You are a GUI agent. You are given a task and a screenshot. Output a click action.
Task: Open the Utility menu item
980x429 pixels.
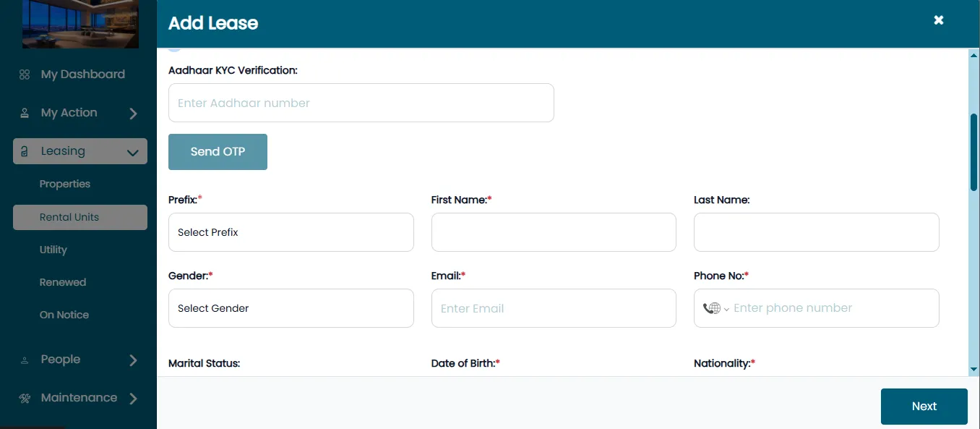tap(53, 250)
